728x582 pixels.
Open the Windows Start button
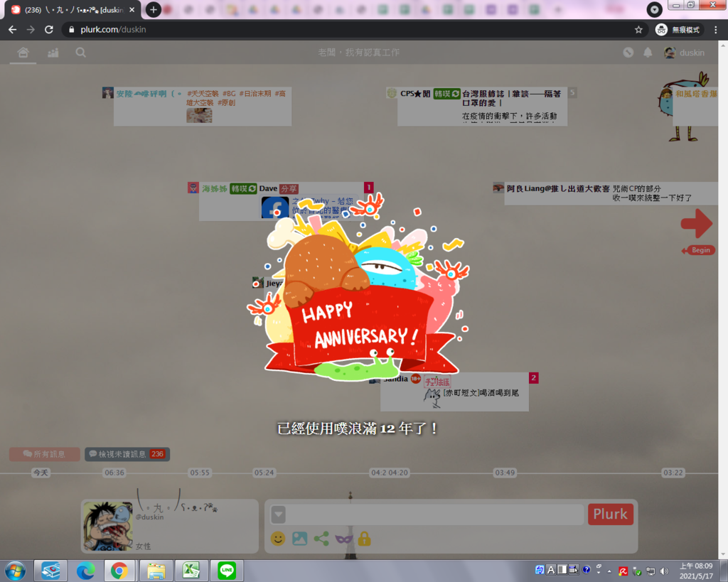[x=15, y=571]
